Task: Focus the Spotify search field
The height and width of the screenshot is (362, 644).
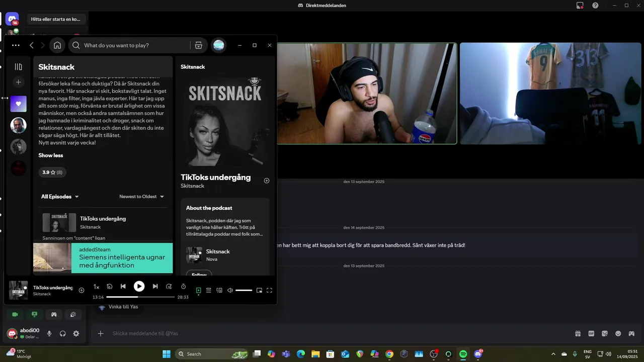Action: (x=129, y=45)
